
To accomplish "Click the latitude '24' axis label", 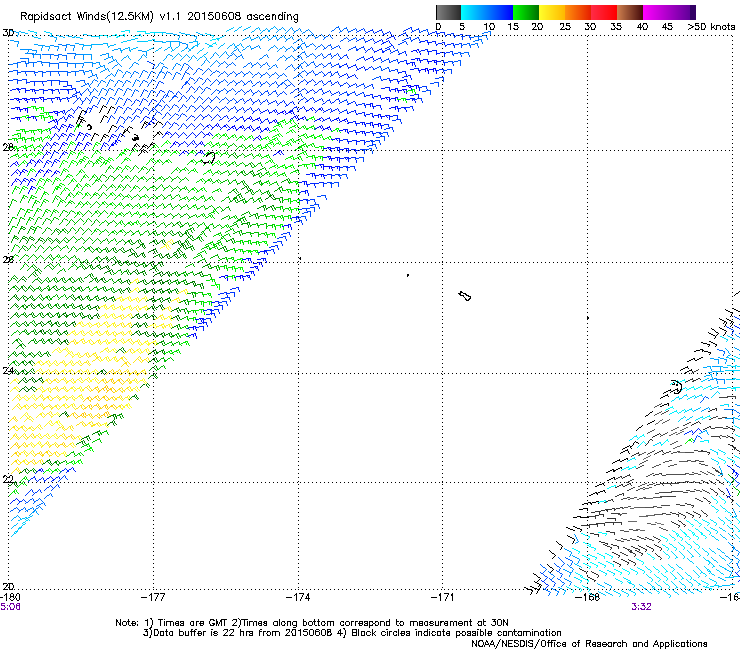I will (8, 371).
